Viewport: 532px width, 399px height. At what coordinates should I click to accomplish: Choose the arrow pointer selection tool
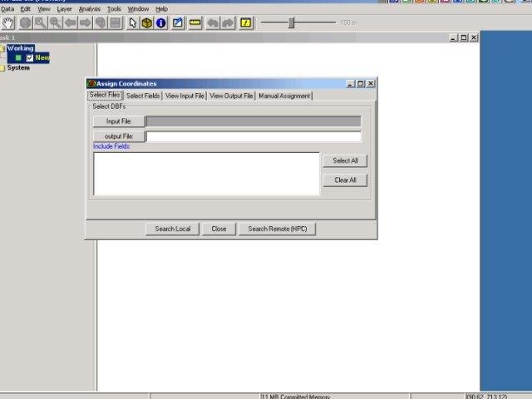[x=132, y=23]
